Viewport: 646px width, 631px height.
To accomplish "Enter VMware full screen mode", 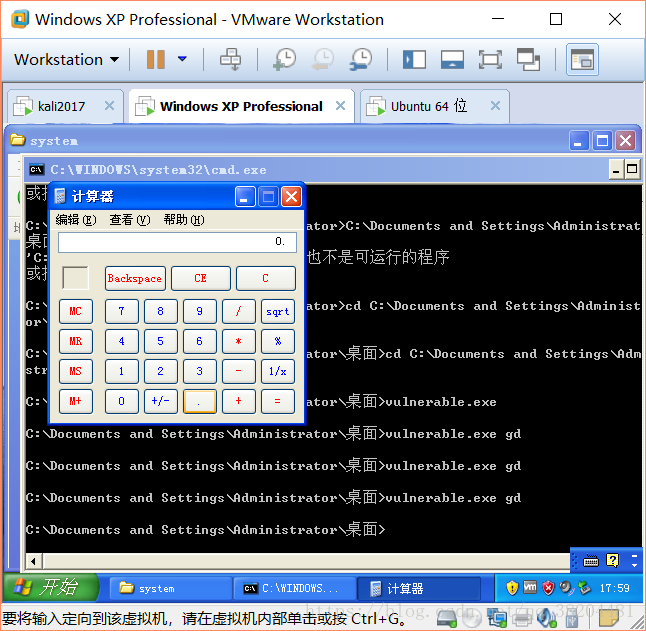I will [490, 59].
